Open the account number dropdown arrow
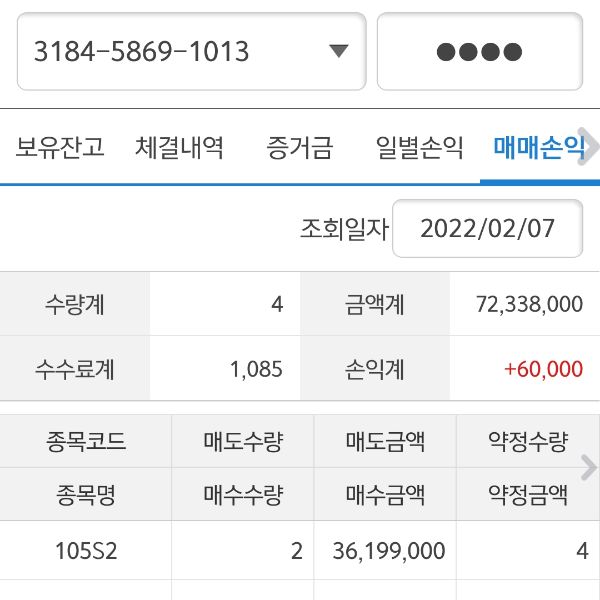The width and height of the screenshot is (600, 600). point(338,52)
